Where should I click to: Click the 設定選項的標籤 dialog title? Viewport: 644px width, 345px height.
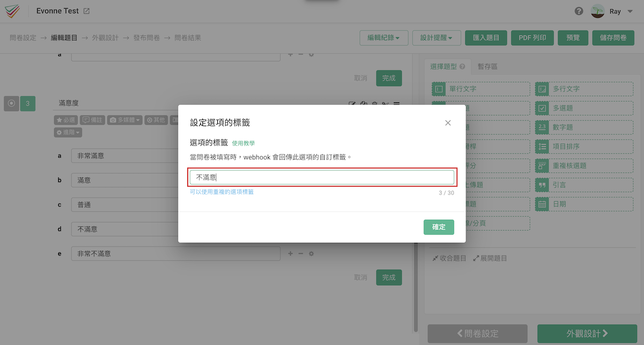click(220, 123)
